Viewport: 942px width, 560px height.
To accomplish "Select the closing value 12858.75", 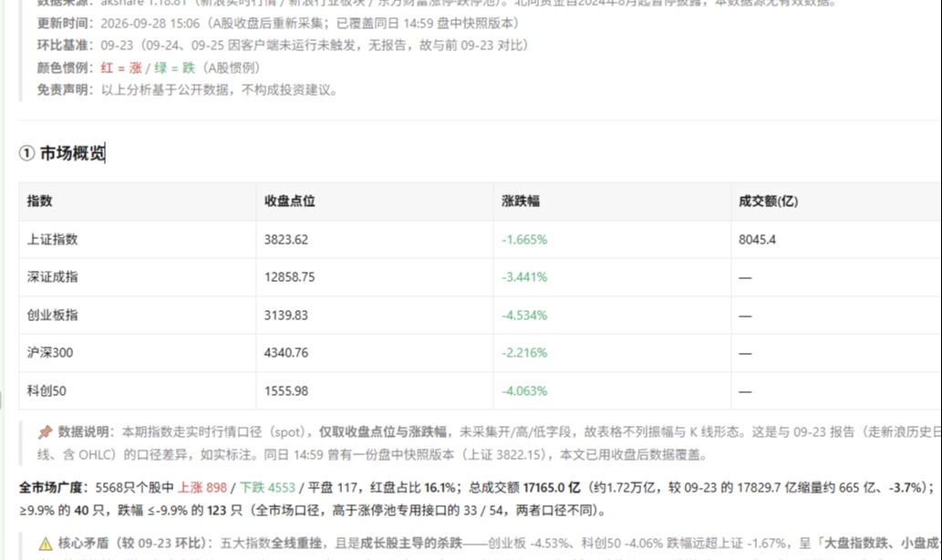I will pyautogui.click(x=290, y=277).
